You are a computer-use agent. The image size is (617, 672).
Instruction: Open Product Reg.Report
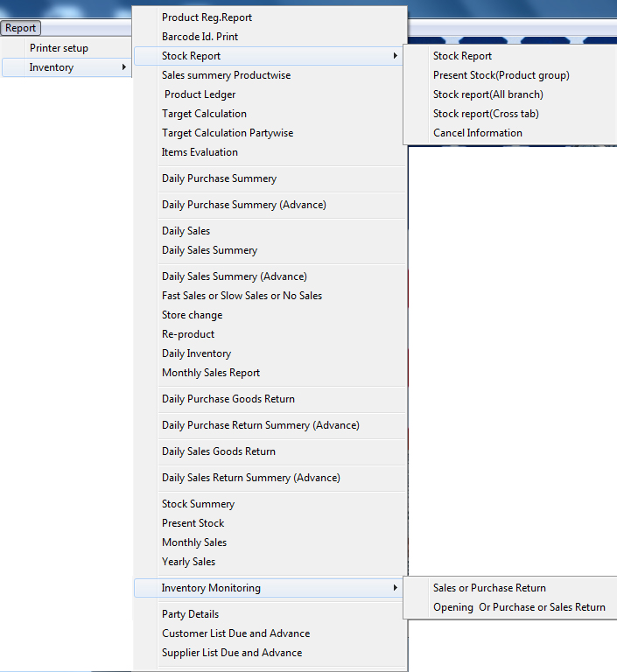(207, 17)
